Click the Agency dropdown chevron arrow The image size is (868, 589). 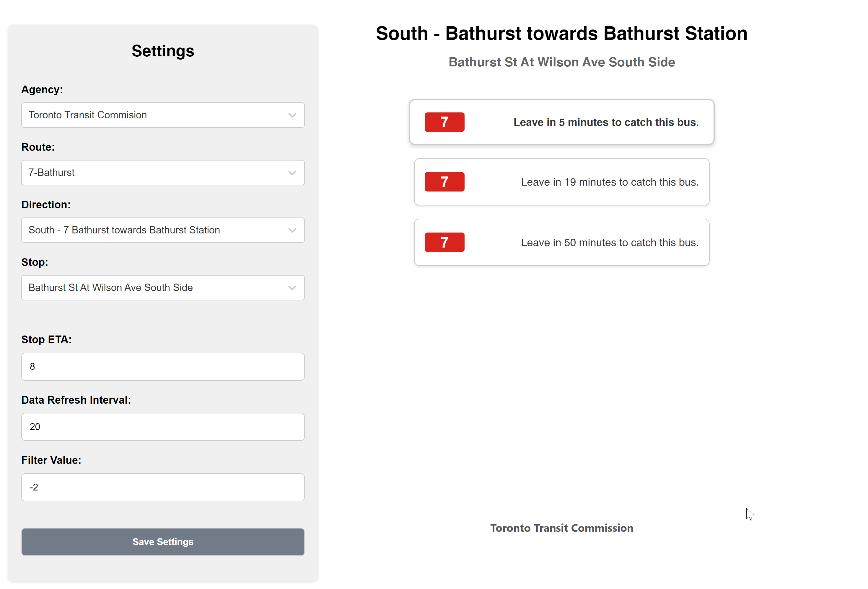(x=292, y=115)
